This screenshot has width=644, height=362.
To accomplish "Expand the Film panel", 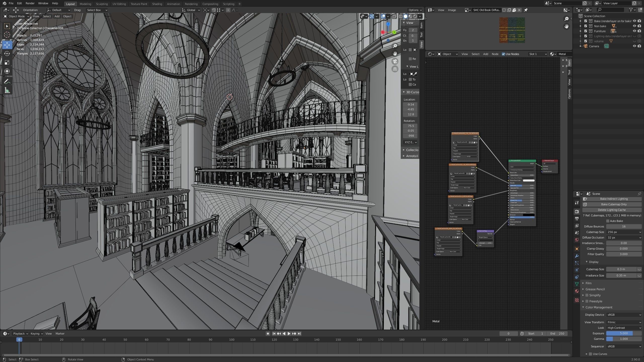I will tap(588, 283).
